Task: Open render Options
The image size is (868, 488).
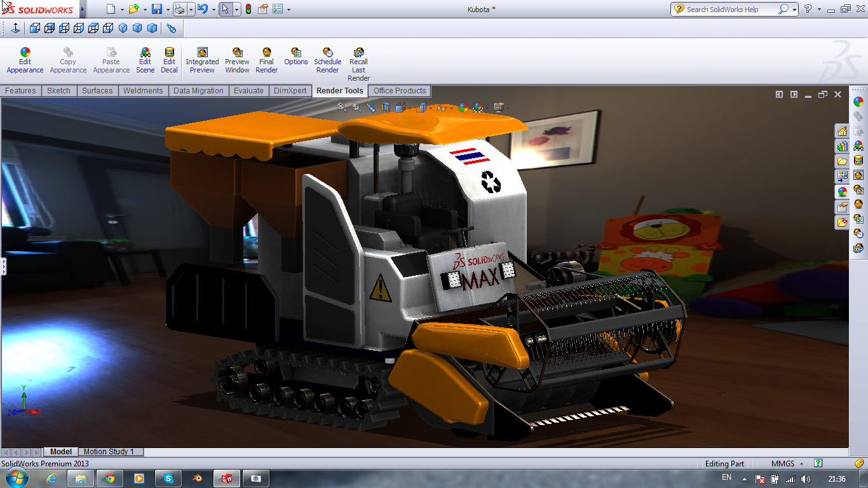Action: [296, 57]
